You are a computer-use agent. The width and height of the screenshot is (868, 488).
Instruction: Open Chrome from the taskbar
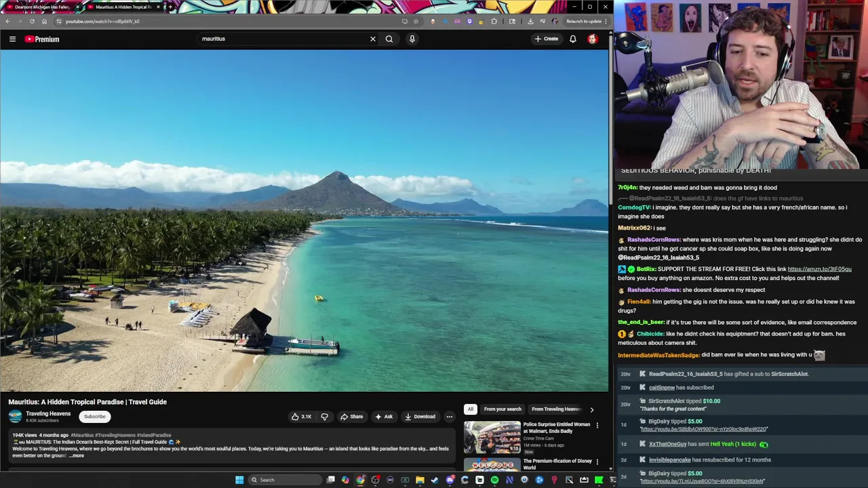(360, 480)
